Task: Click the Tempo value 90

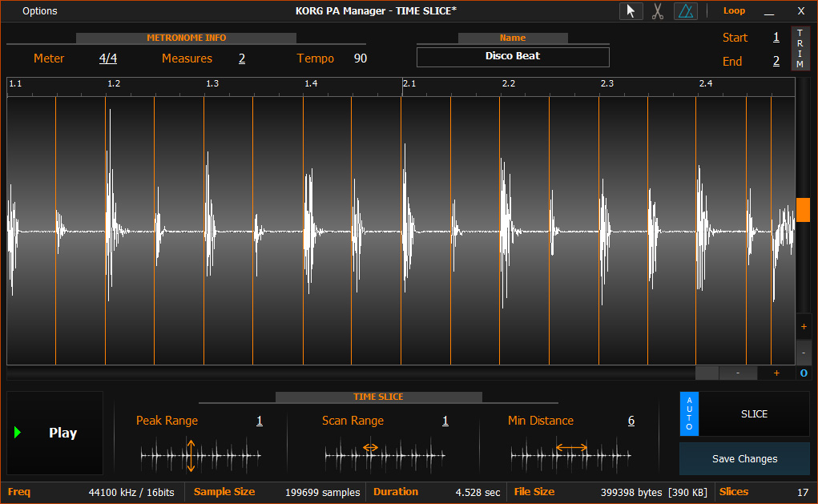Action: pos(361,58)
